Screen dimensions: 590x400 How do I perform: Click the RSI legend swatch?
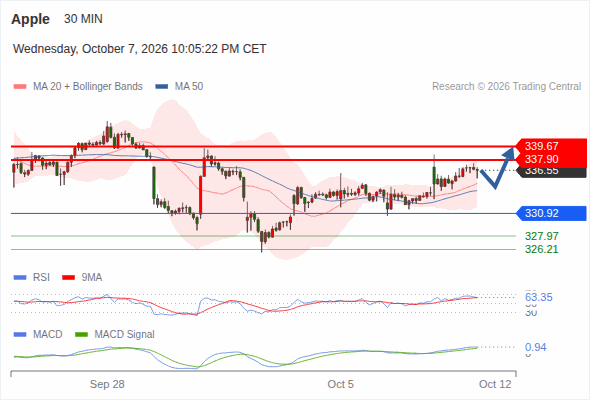pos(20,278)
